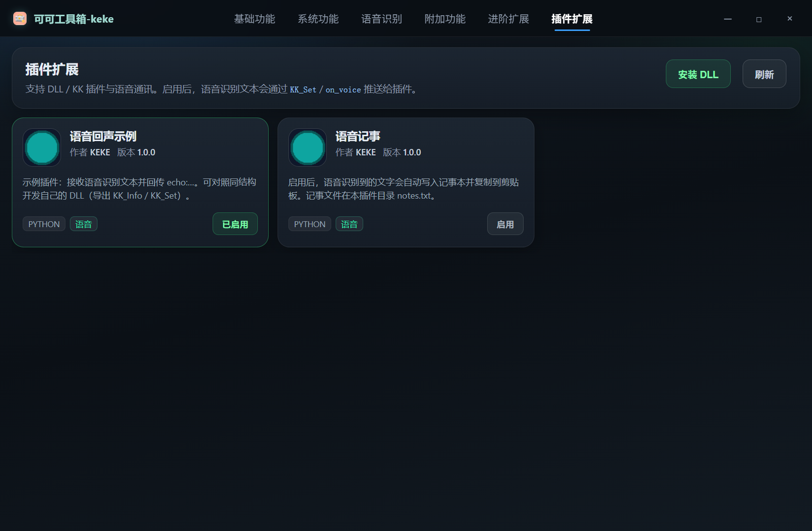Screen dimensions: 812x531
Task: Disable the 语音回声示例 plugin via 已启用
Action: (235, 224)
